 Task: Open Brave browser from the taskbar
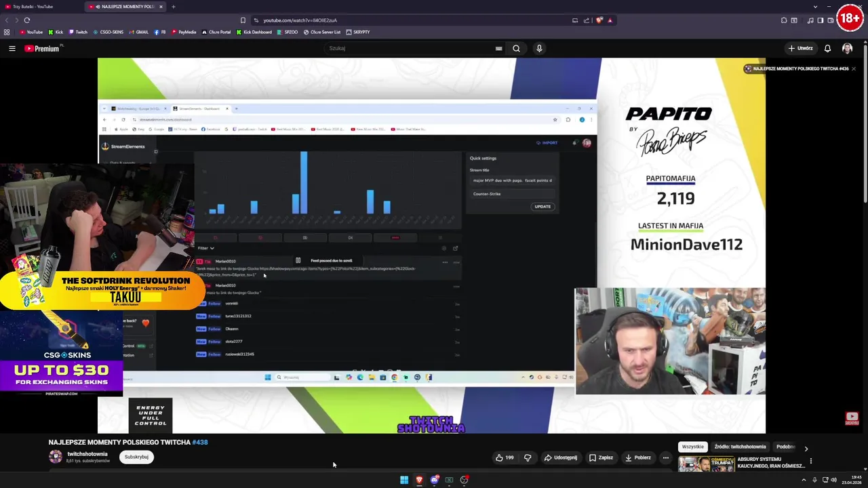point(419,480)
